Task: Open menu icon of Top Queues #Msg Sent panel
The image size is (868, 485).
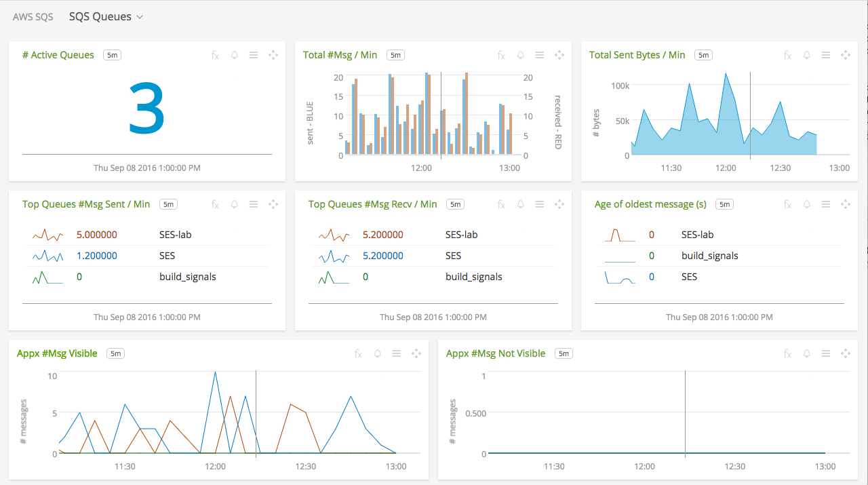Action: click(254, 204)
